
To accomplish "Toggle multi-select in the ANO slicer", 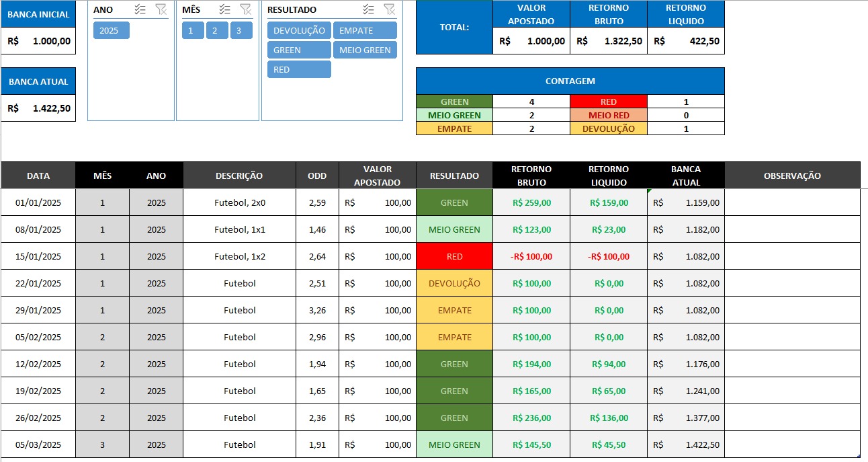I will pos(140,9).
